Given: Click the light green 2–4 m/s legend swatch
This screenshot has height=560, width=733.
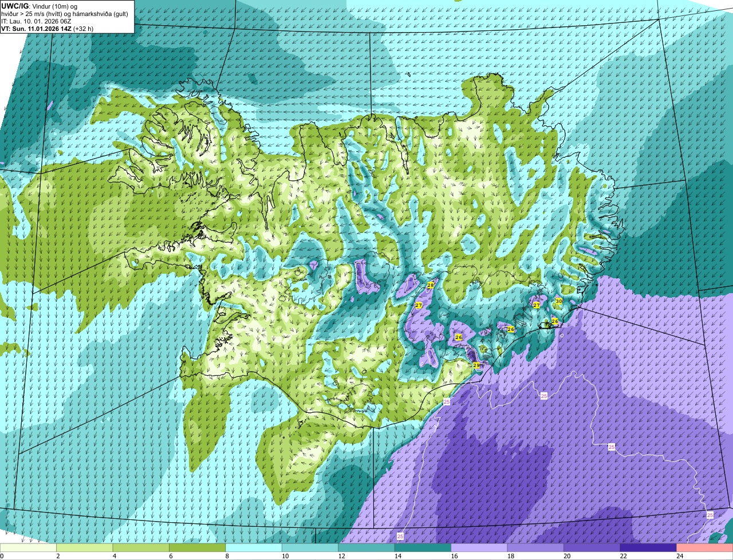Looking at the screenshot, I should (x=86, y=548).
